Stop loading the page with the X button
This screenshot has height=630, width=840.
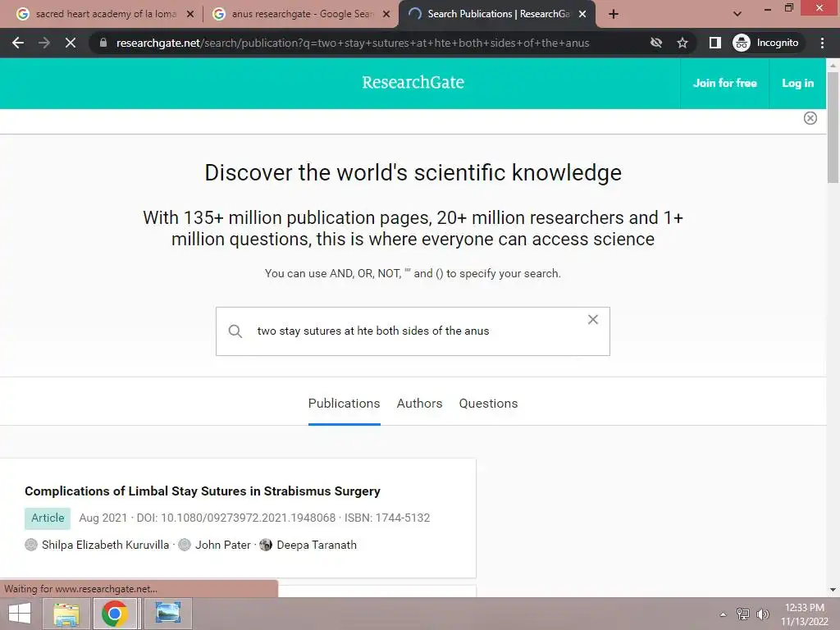pos(71,43)
